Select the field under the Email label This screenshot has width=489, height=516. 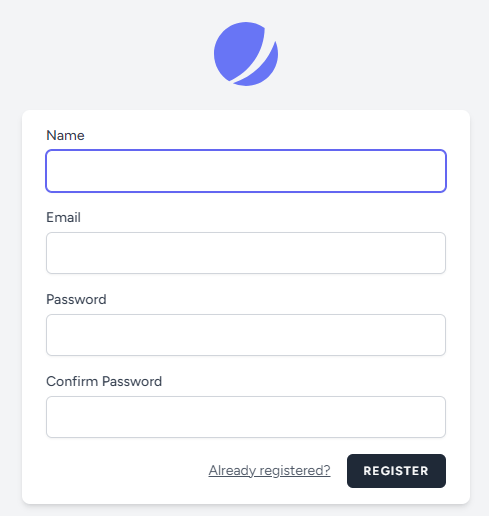pyautogui.click(x=246, y=253)
